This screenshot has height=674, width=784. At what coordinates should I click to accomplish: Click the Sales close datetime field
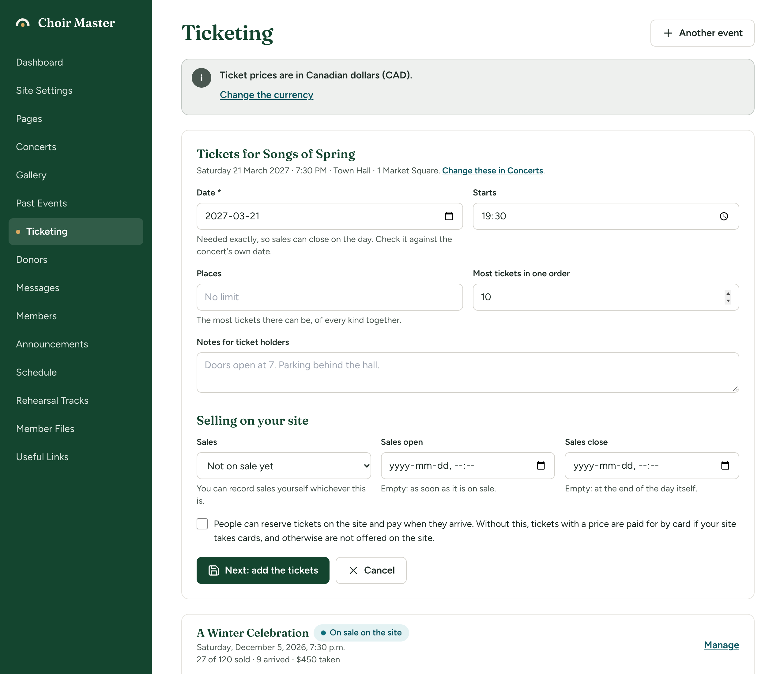652,465
